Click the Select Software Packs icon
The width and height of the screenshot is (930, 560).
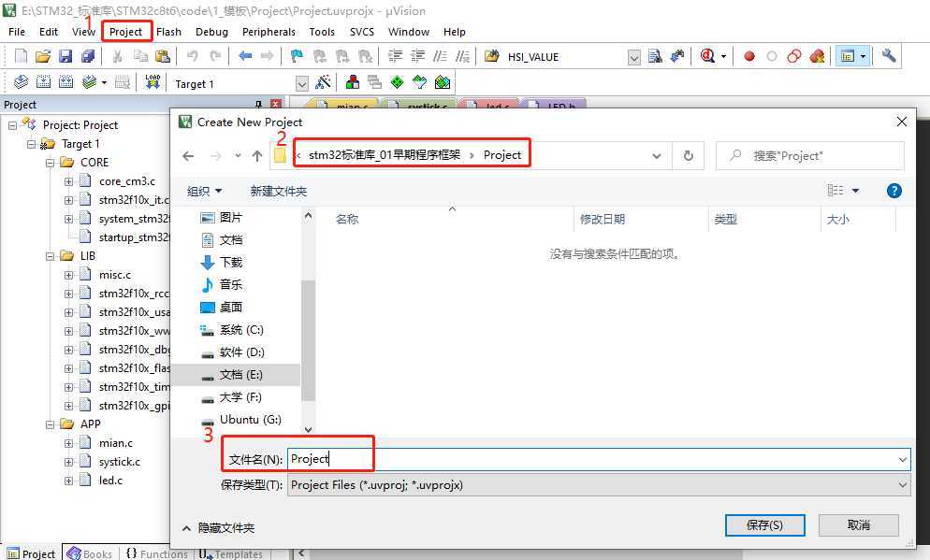419,82
